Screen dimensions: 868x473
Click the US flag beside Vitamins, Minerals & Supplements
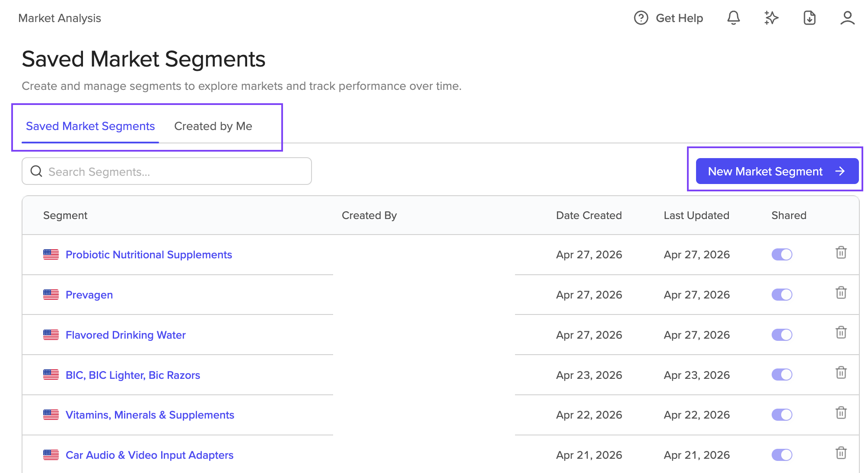51,415
